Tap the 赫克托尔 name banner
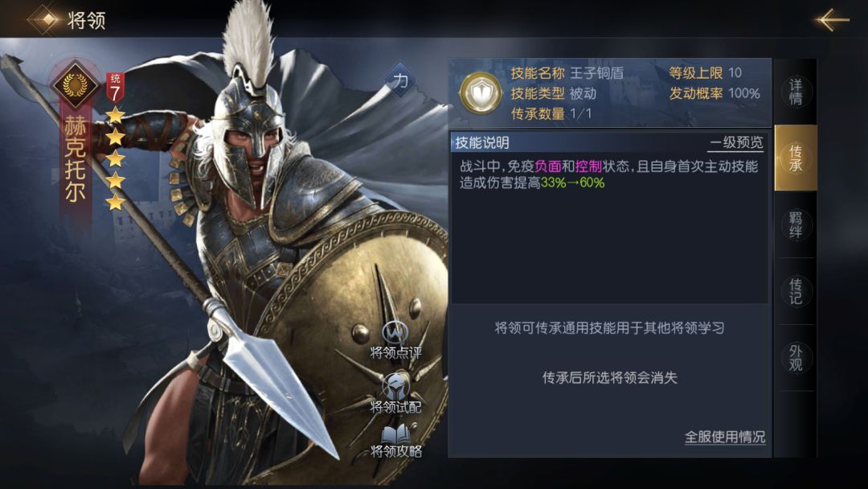Screen dimensions: 868x489 (x=76, y=159)
